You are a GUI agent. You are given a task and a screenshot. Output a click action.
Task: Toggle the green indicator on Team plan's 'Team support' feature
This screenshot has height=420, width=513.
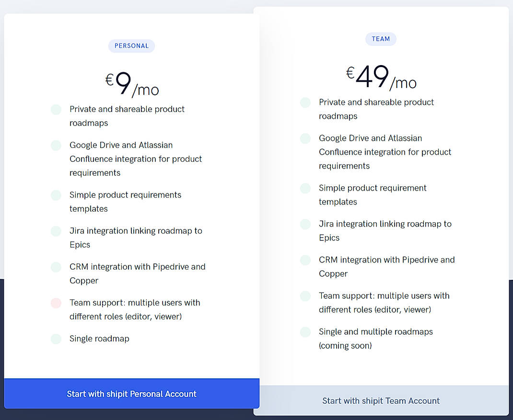[x=305, y=296]
